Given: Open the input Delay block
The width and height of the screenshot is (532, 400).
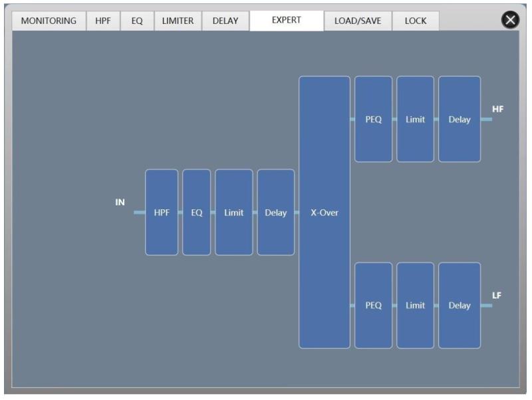Looking at the screenshot, I should coord(276,213).
